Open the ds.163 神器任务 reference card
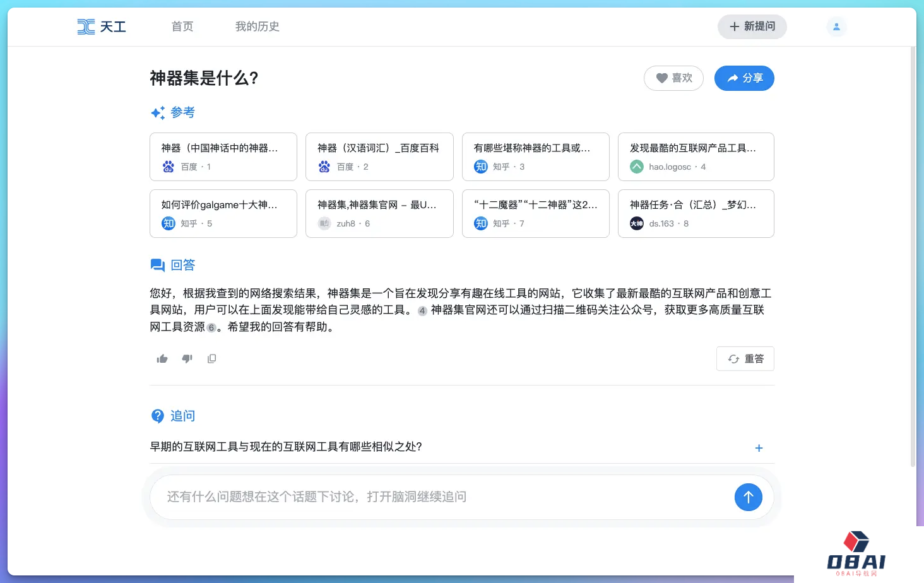Image resolution: width=924 pixels, height=583 pixels. pos(696,214)
